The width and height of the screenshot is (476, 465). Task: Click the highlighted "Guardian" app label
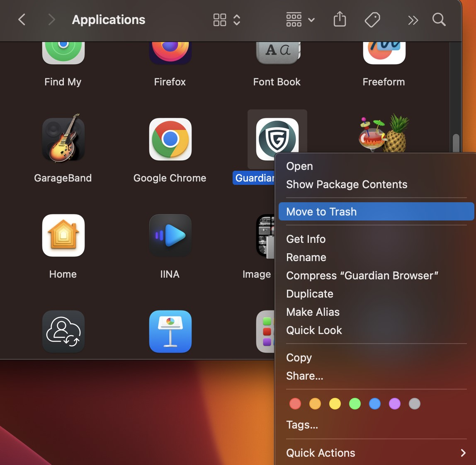254,178
